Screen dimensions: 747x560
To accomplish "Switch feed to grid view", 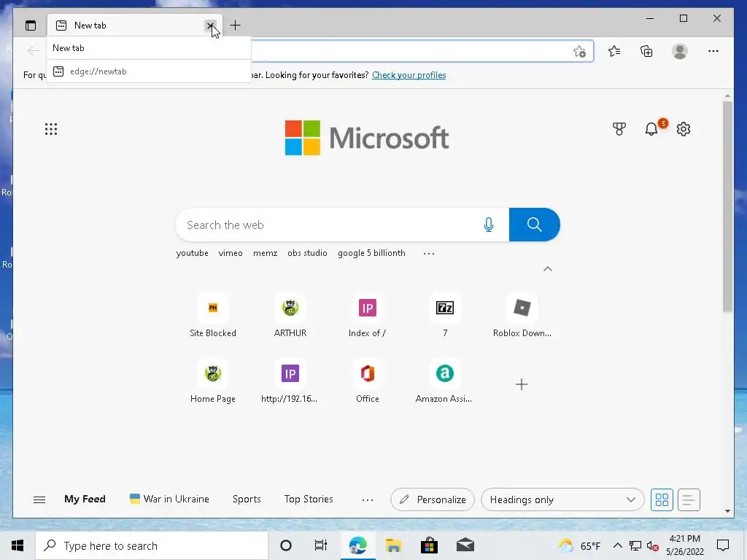I will tap(662, 499).
